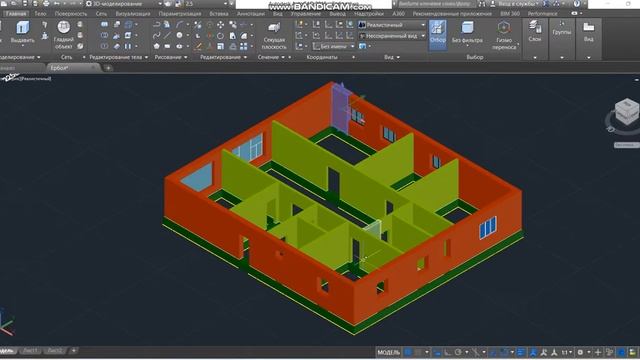Click the print icon in quick access toolbar
The width and height of the screenshot is (640, 360).
[46, 4]
